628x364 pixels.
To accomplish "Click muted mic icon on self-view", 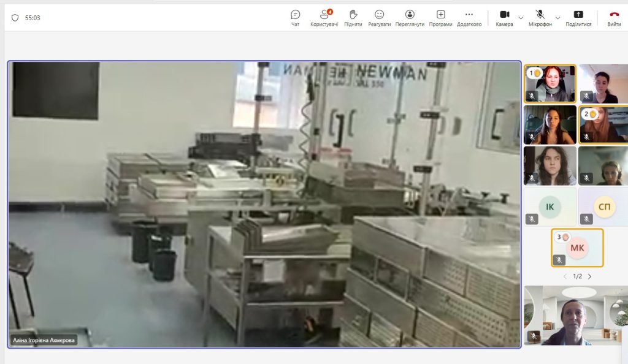I will tap(533, 336).
